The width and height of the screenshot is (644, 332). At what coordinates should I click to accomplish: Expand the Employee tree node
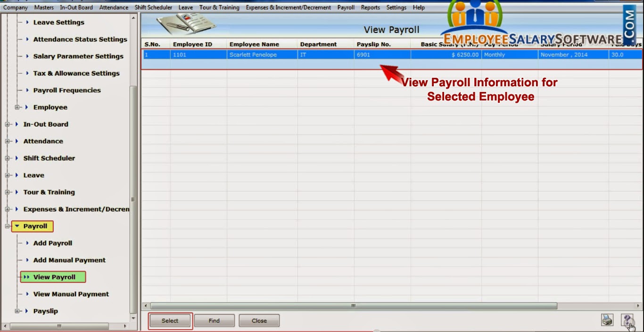(x=16, y=107)
